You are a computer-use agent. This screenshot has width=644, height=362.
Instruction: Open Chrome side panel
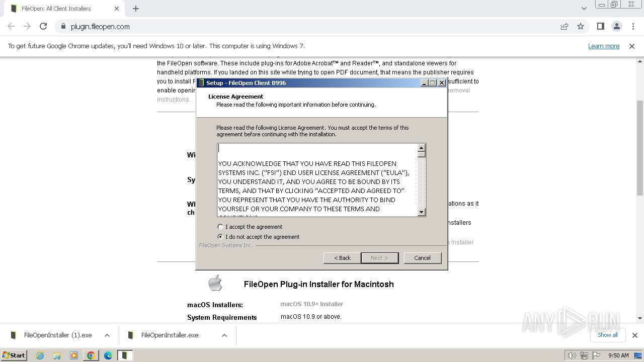coord(601,27)
